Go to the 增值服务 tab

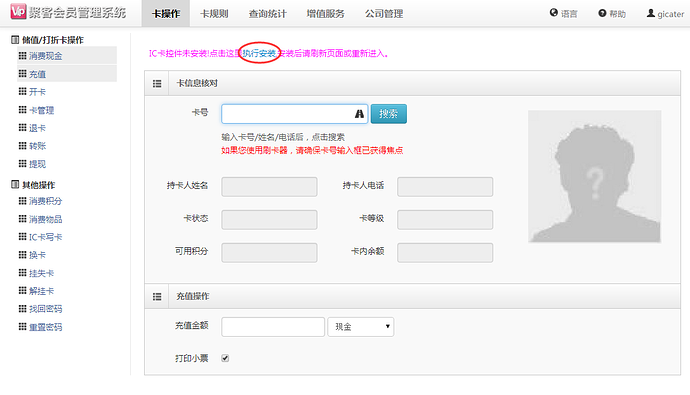pos(326,14)
